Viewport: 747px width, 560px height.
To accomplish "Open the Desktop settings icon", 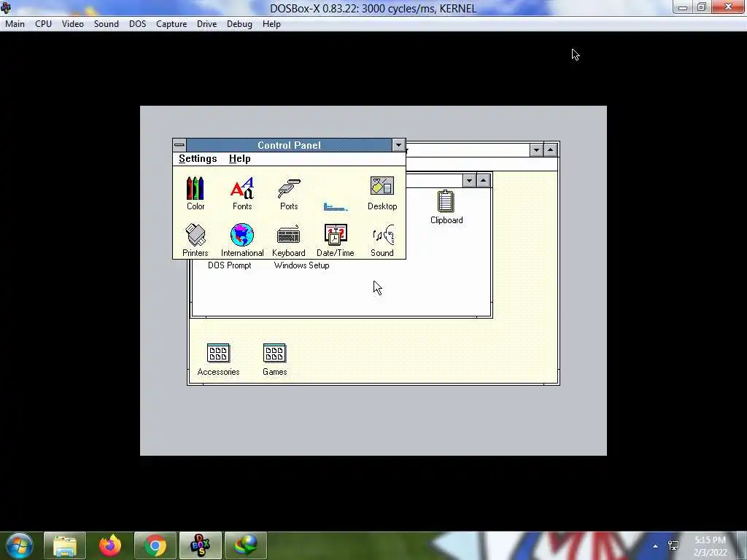I will pos(382,192).
